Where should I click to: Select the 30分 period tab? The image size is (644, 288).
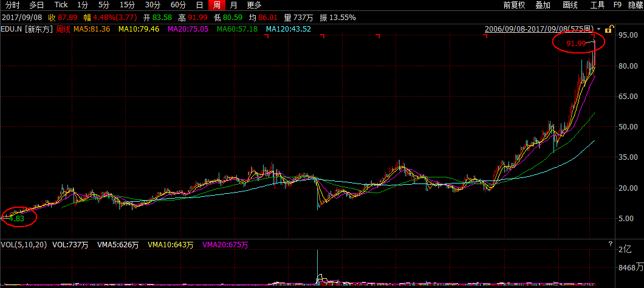(152, 5)
